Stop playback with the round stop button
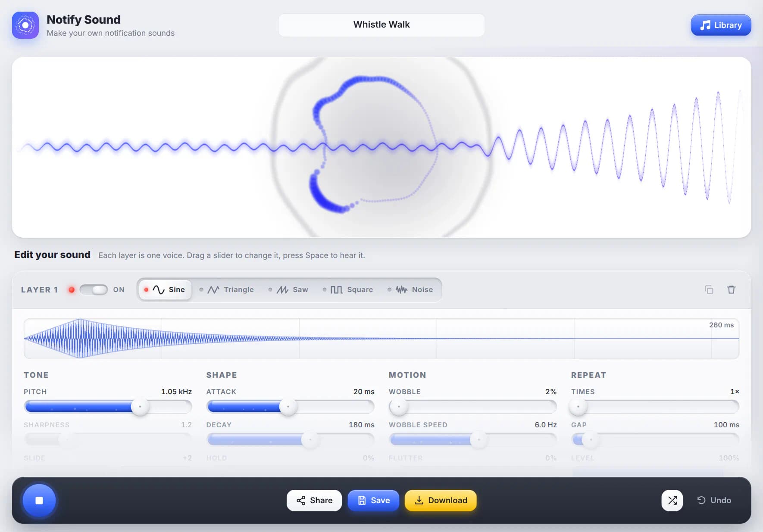 pyautogui.click(x=39, y=500)
